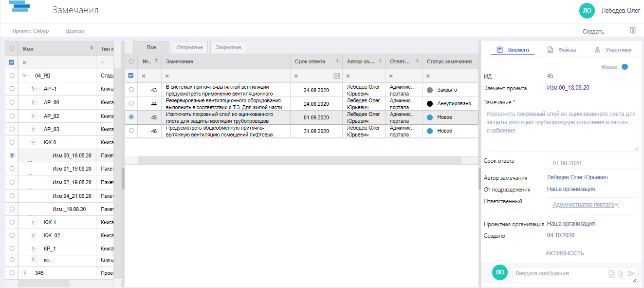Clear the Ответственный column filter
Image resolution: width=644 pixels, height=288 pixels.
(391, 76)
